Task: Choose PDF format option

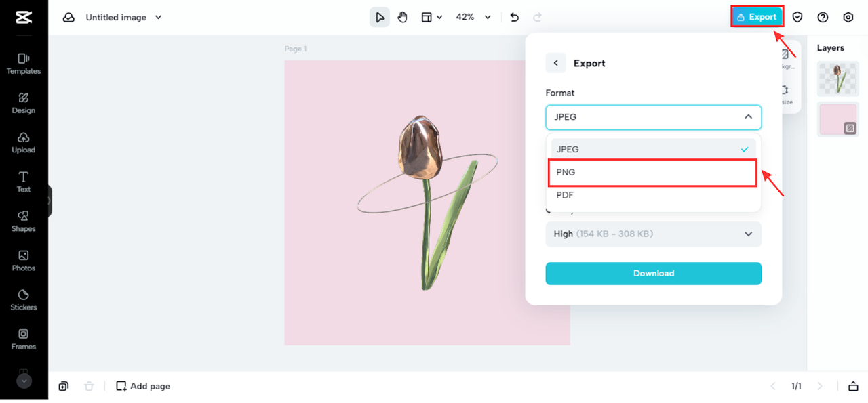Action: pyautogui.click(x=653, y=195)
